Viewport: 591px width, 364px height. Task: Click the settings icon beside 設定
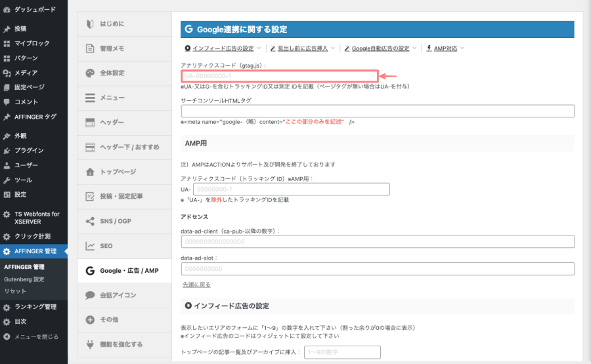click(7, 195)
